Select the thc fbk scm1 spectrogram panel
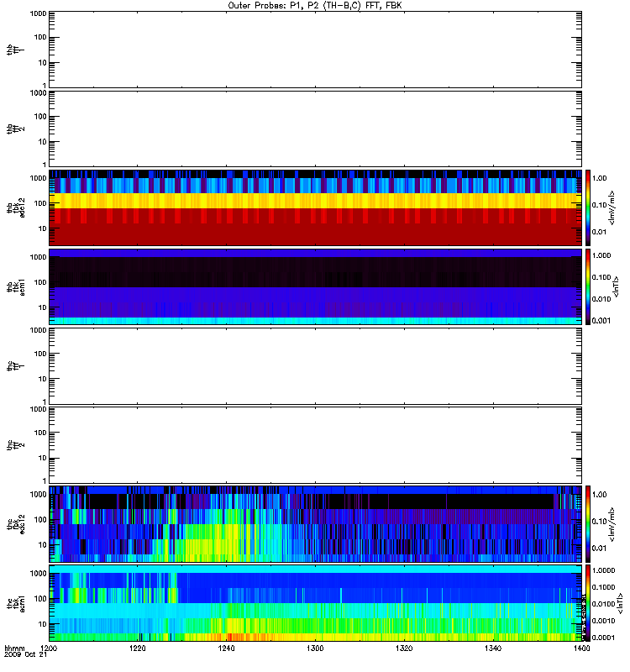The image size is (630, 672). (x=315, y=603)
